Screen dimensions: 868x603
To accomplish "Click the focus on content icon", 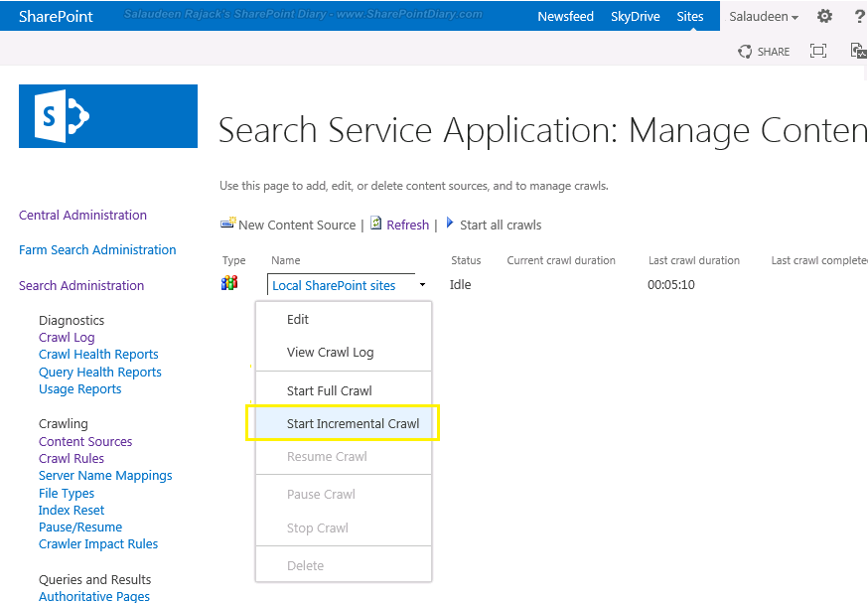I will [818, 51].
